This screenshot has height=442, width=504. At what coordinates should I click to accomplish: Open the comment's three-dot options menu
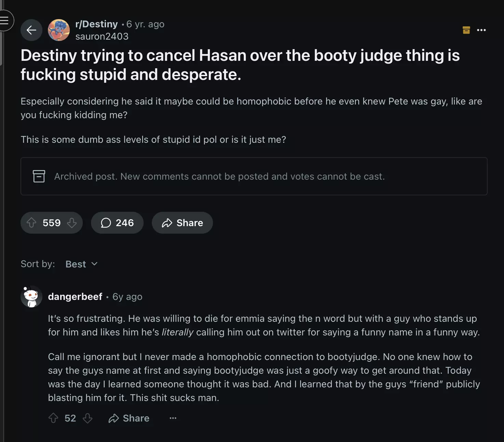[x=173, y=418]
